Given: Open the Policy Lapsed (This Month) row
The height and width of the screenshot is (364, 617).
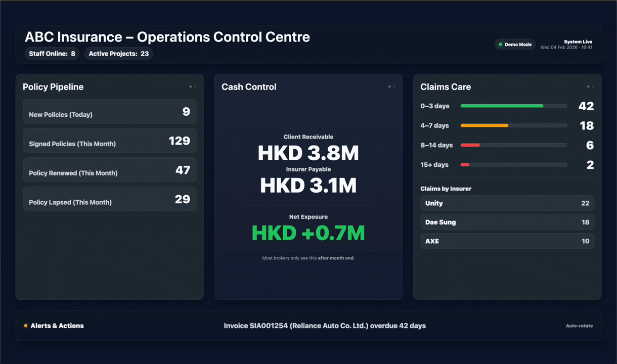Looking at the screenshot, I should click(109, 199).
